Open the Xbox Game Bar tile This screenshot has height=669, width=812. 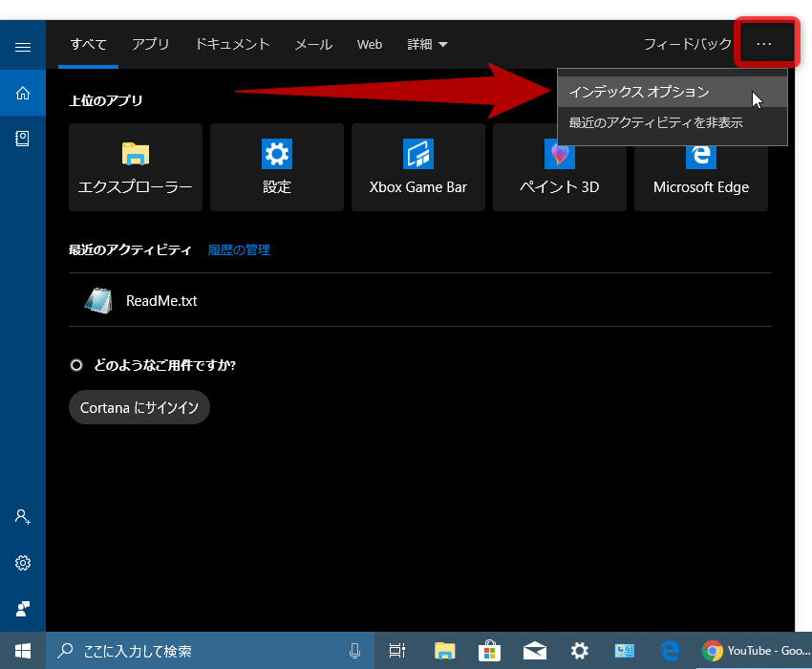tap(418, 167)
